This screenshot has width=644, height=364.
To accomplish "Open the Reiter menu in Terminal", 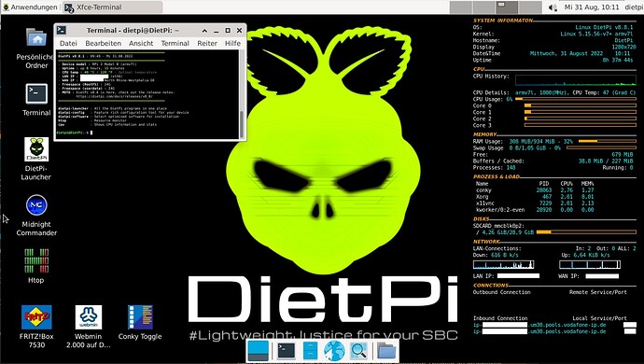I will [207, 43].
